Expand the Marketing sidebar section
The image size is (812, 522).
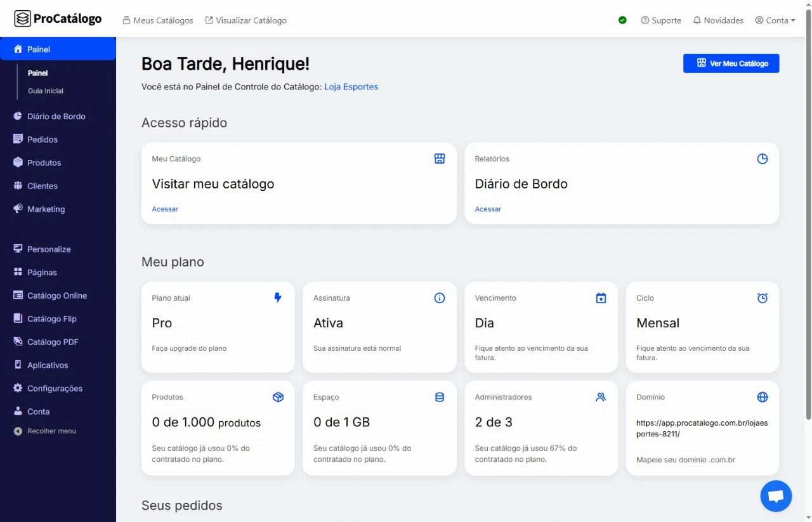pyautogui.click(x=46, y=209)
